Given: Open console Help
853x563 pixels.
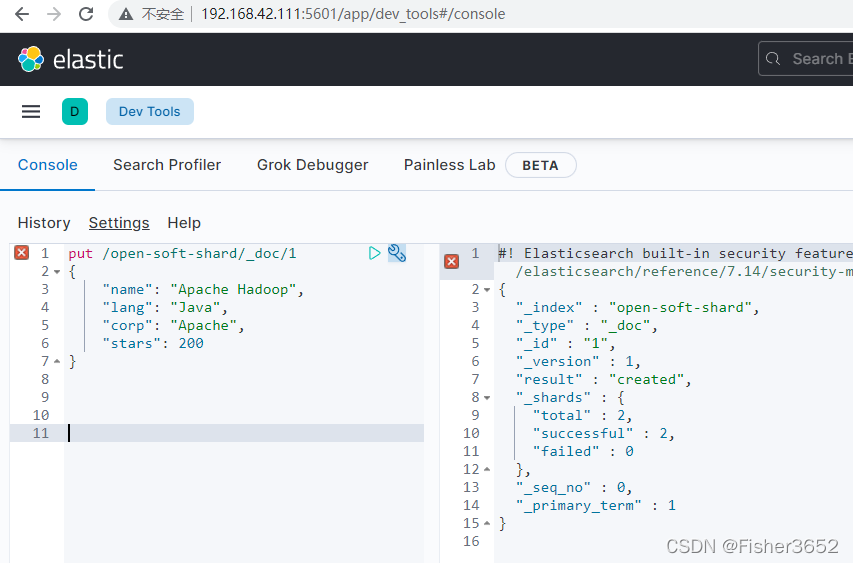Looking at the screenshot, I should point(184,223).
